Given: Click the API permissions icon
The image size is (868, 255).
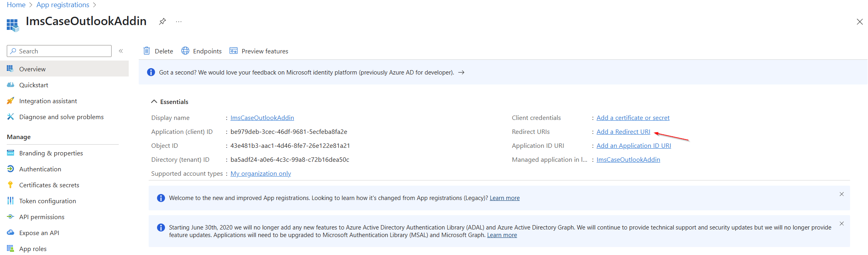Looking at the screenshot, I should (x=10, y=216).
